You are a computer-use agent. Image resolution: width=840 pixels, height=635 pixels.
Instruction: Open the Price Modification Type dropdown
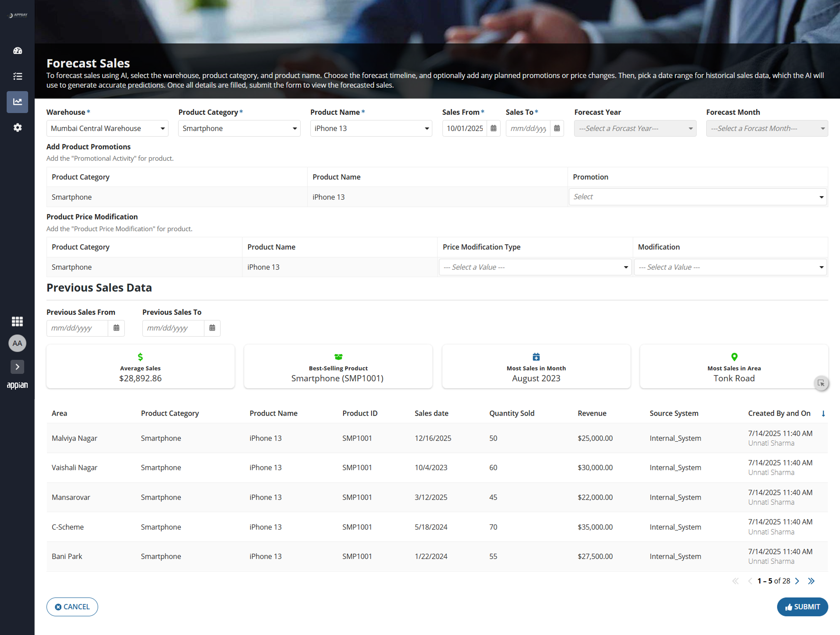(x=535, y=267)
